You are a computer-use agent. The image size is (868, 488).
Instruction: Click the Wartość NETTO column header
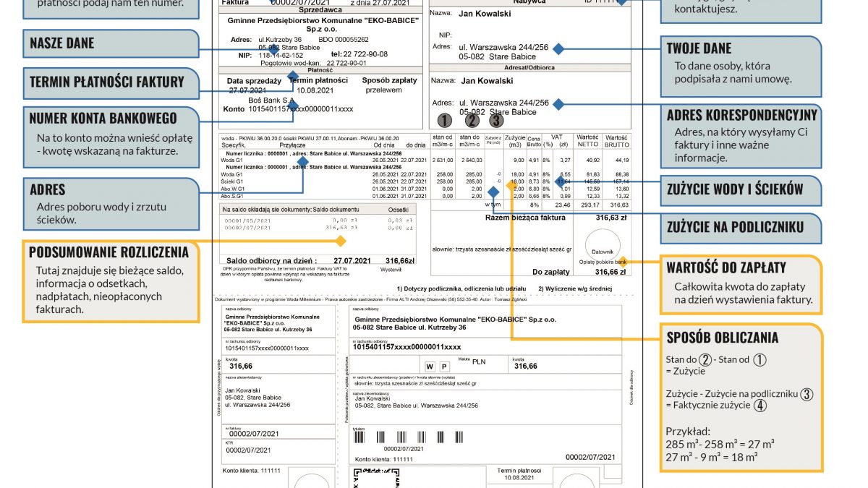[x=587, y=140]
